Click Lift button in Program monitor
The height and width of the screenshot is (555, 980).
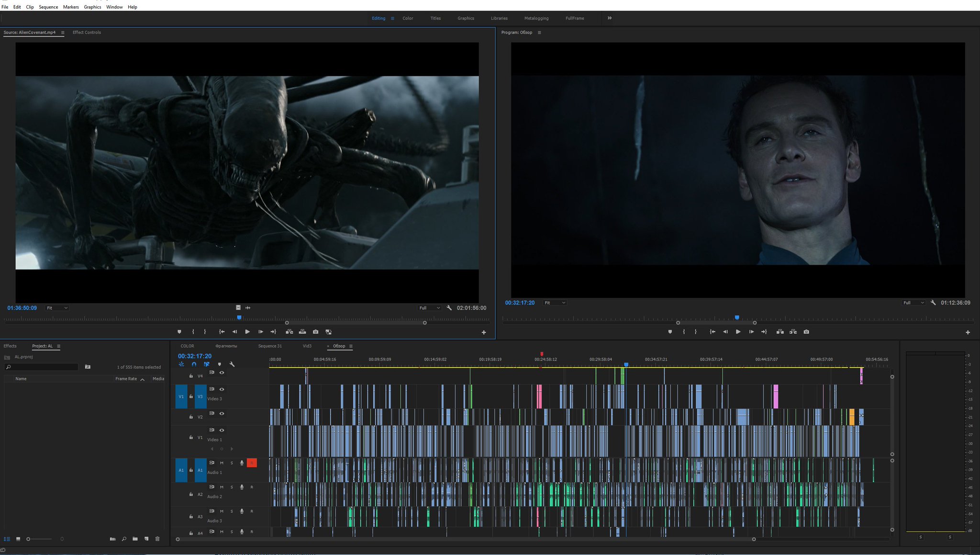coord(780,332)
